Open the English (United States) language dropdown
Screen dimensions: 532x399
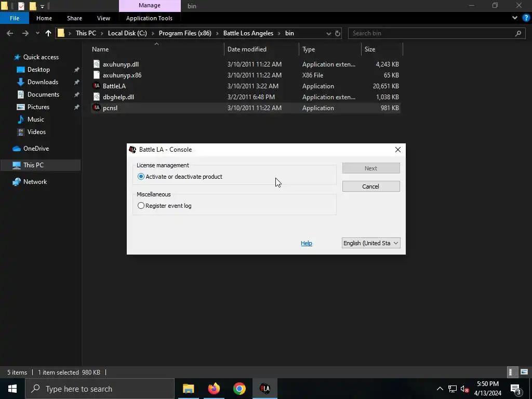click(371, 243)
